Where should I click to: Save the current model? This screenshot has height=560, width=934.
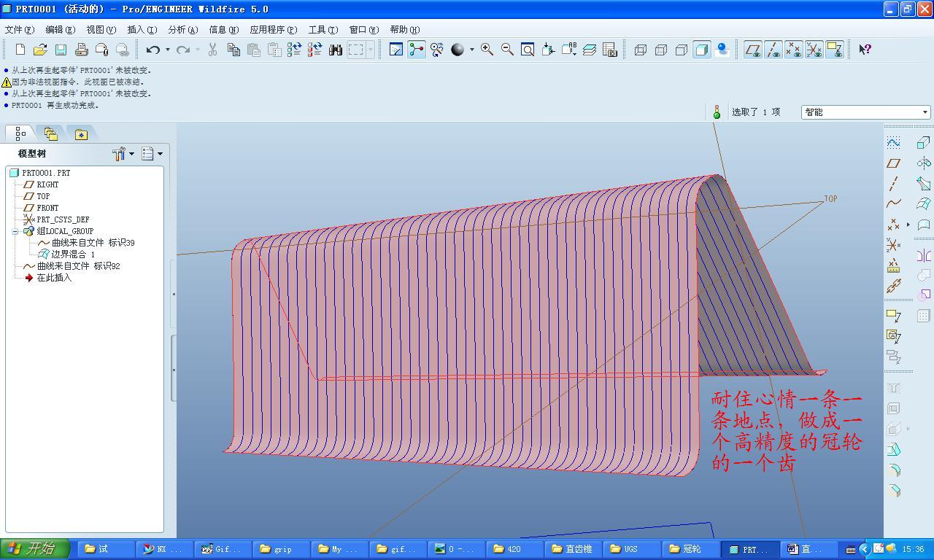click(61, 50)
